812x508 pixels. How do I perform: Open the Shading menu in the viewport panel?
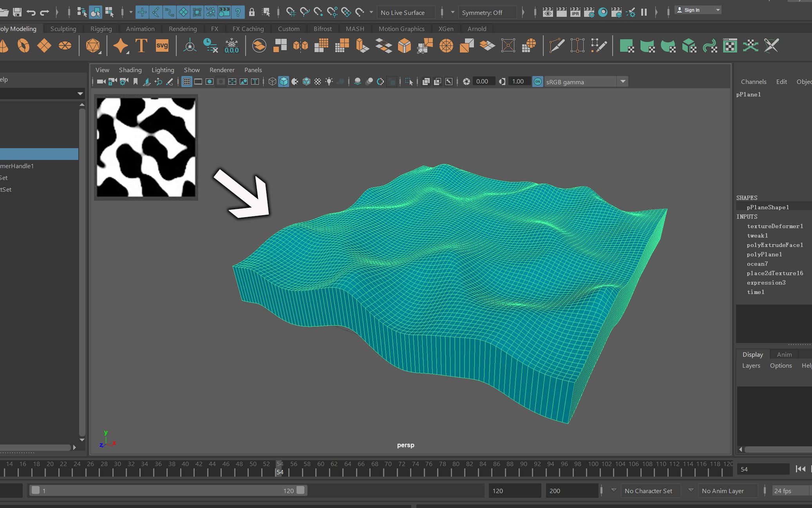coord(130,70)
